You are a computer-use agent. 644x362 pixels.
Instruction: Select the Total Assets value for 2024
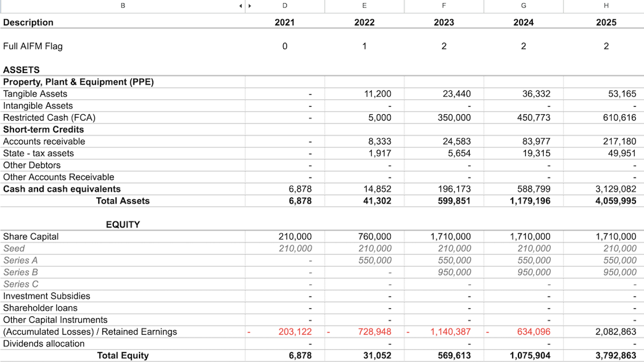click(x=529, y=201)
